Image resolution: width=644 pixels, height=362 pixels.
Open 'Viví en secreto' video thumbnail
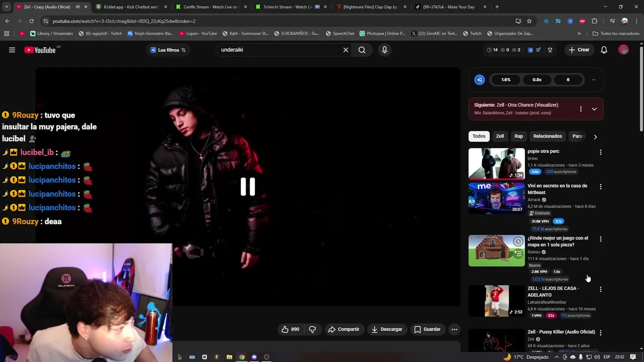point(497,199)
